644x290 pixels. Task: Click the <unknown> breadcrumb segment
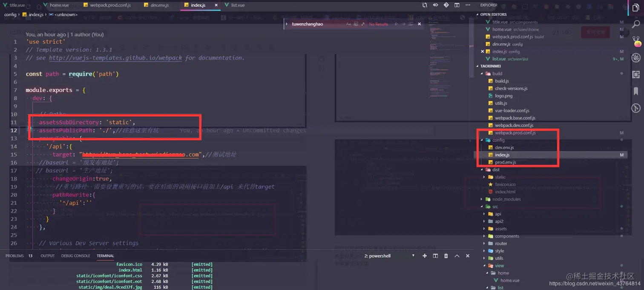[63, 14]
